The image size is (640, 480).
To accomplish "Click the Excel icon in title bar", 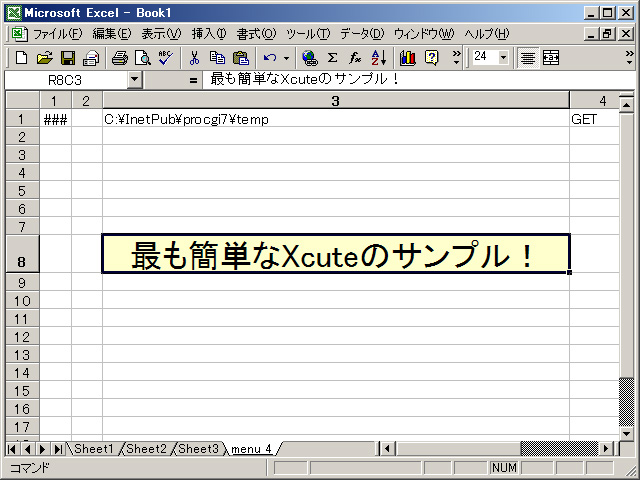I will [x=14, y=13].
